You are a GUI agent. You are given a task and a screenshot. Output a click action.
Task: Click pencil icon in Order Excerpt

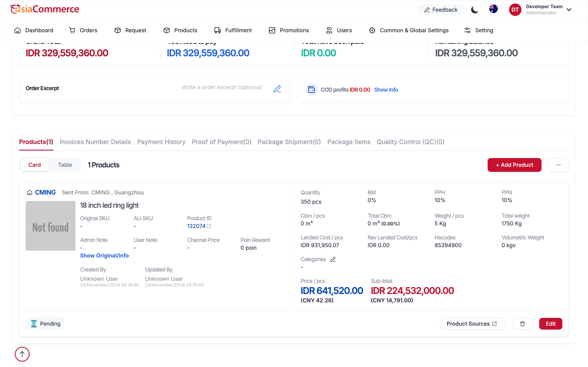click(x=277, y=89)
